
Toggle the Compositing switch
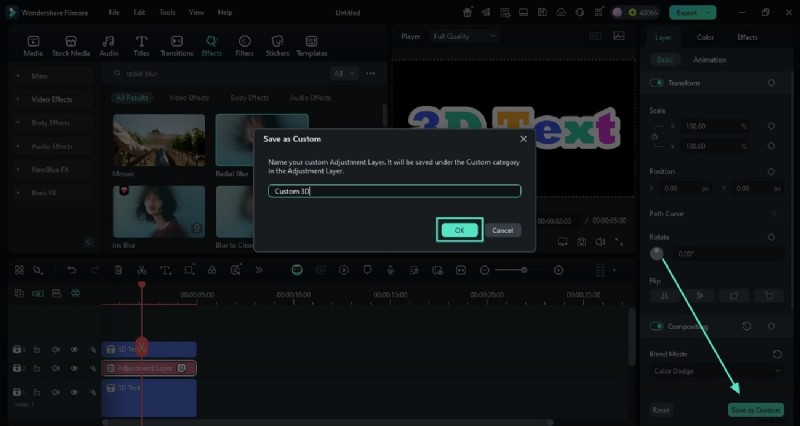pos(657,326)
